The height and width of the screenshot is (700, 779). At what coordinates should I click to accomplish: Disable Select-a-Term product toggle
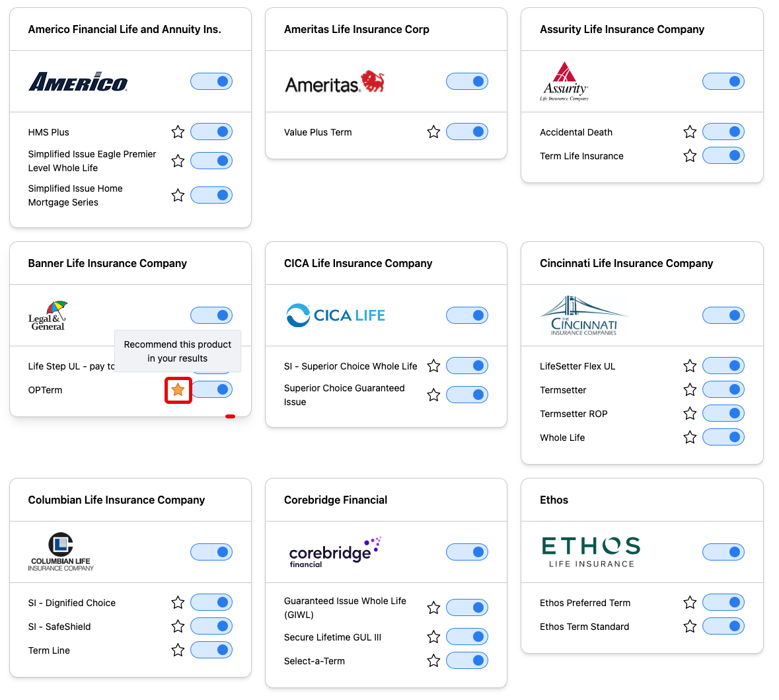pyautogui.click(x=468, y=661)
